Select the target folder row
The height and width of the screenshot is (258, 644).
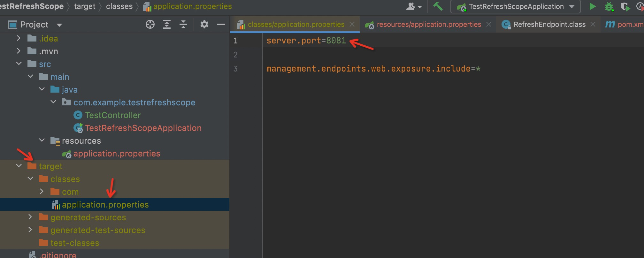point(115,166)
